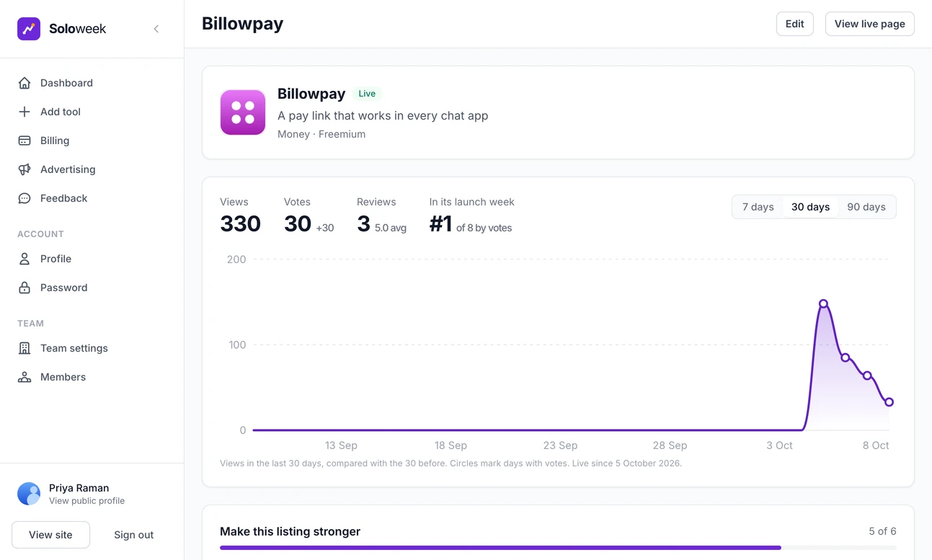The height and width of the screenshot is (560, 932).
Task: Click View live page button
Action: 870,24
